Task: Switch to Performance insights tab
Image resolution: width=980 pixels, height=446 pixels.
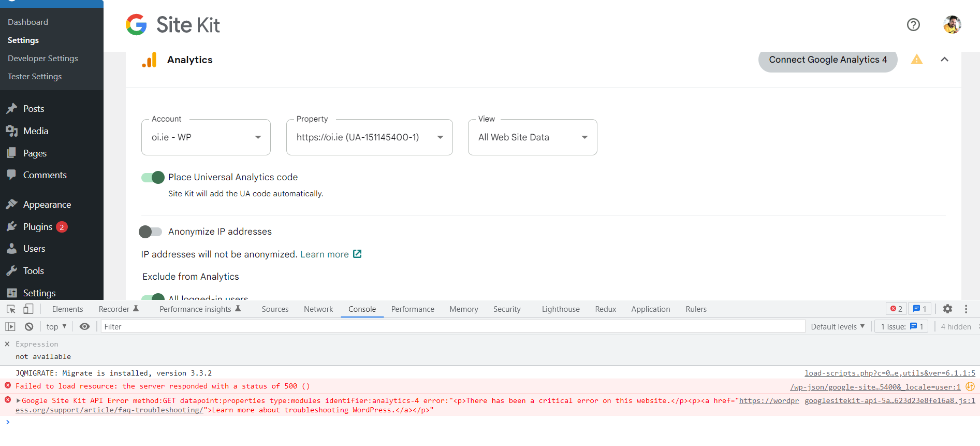Action: coord(200,309)
